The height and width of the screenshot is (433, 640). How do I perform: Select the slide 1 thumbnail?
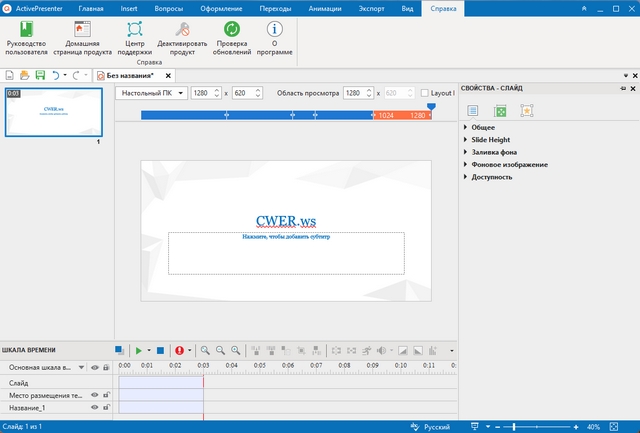pyautogui.click(x=53, y=112)
